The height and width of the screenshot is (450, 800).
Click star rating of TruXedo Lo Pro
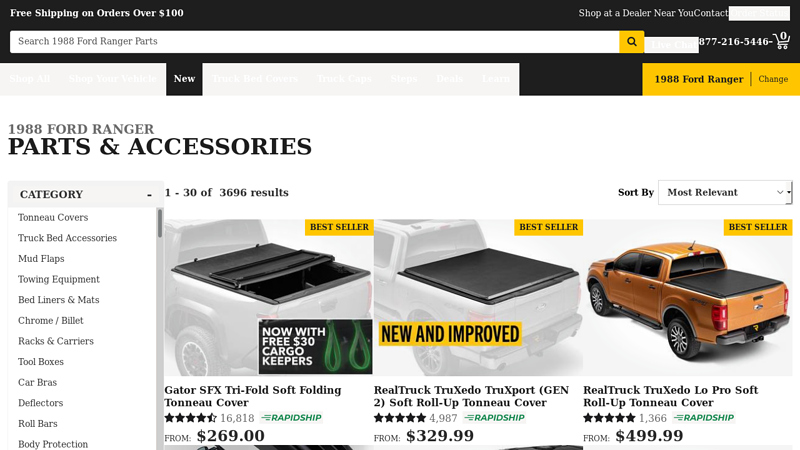click(610, 418)
